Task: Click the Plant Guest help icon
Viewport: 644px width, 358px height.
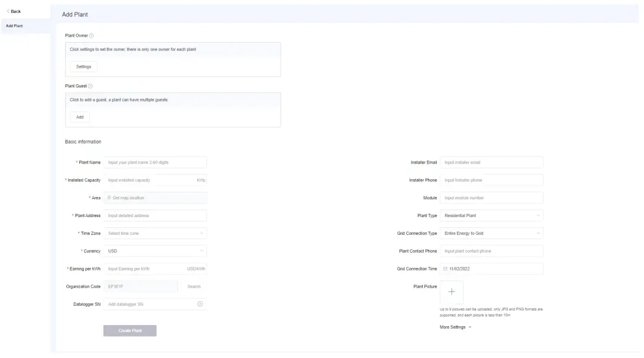Action: (90, 86)
